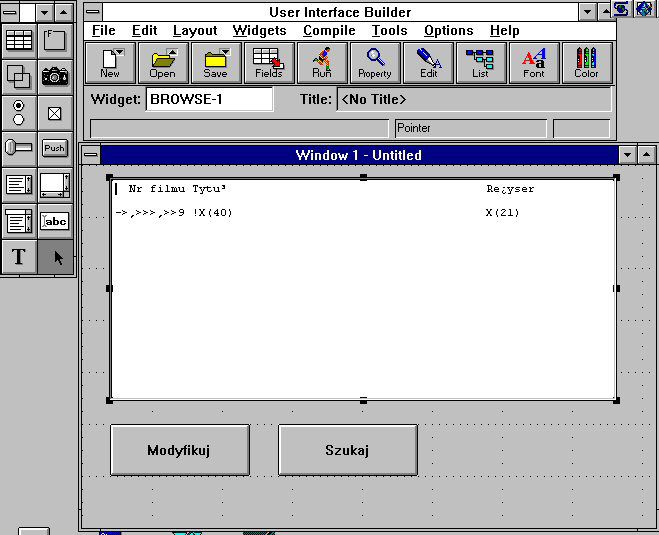Pick the Image camera tool
This screenshot has height=535, width=659.
click(x=55, y=76)
